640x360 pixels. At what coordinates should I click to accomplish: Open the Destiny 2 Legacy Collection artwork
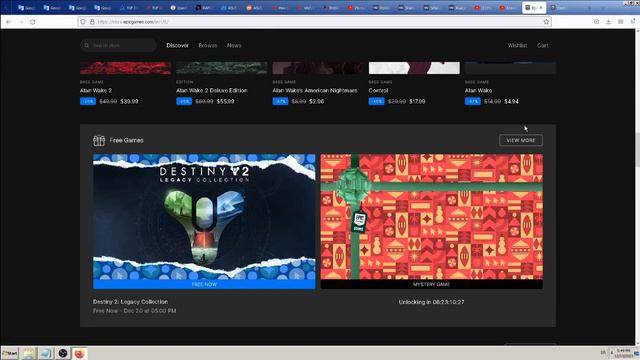(x=204, y=217)
